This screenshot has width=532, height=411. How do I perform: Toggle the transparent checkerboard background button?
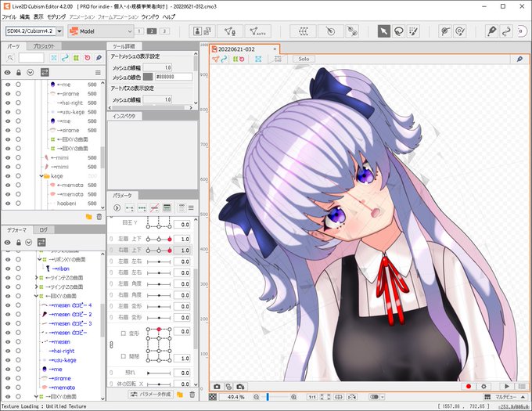tap(213, 397)
